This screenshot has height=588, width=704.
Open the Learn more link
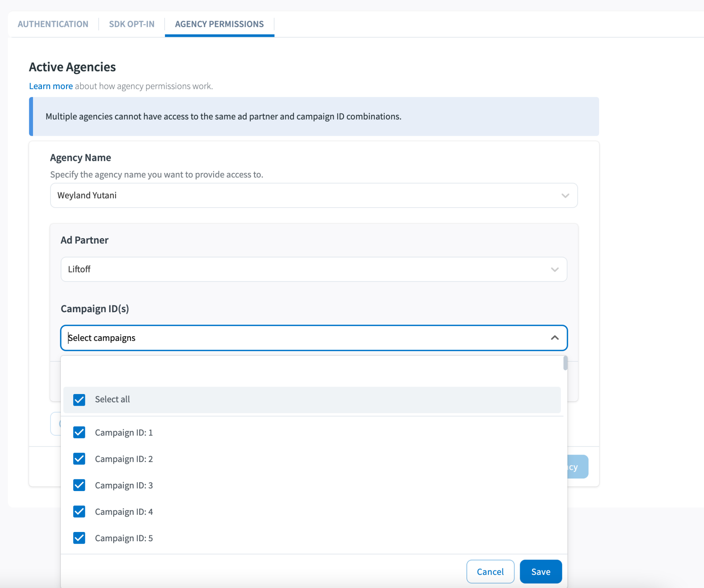[x=51, y=86]
